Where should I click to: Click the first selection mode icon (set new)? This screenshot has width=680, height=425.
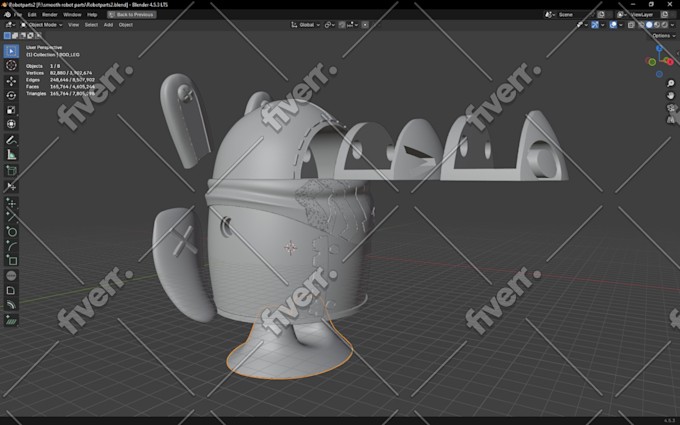(7, 36)
